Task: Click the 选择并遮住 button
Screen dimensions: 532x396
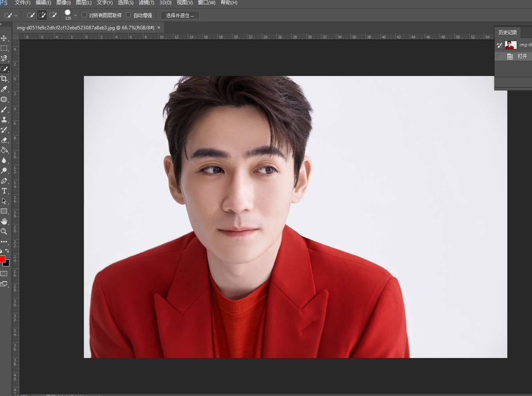Action: pyautogui.click(x=180, y=15)
